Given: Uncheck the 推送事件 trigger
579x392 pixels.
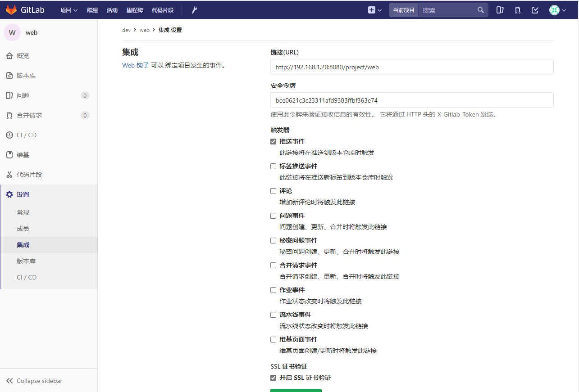Looking at the screenshot, I should tap(273, 141).
